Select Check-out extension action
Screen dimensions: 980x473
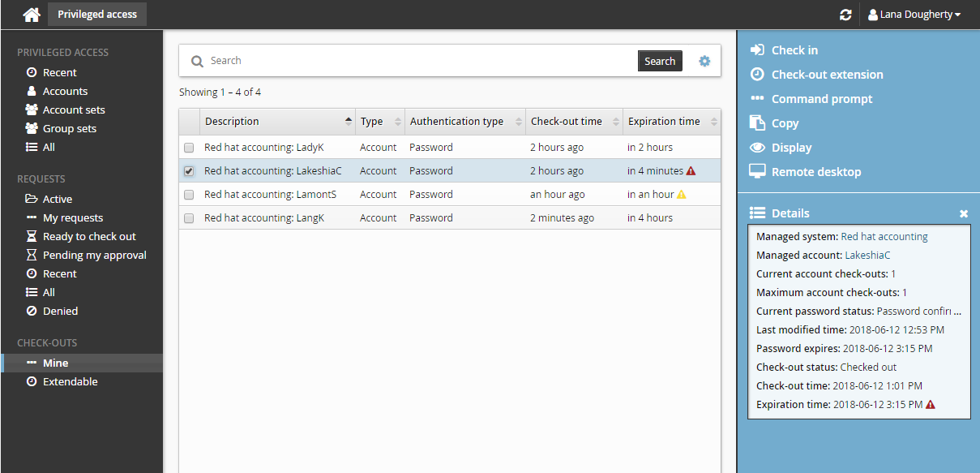click(826, 75)
